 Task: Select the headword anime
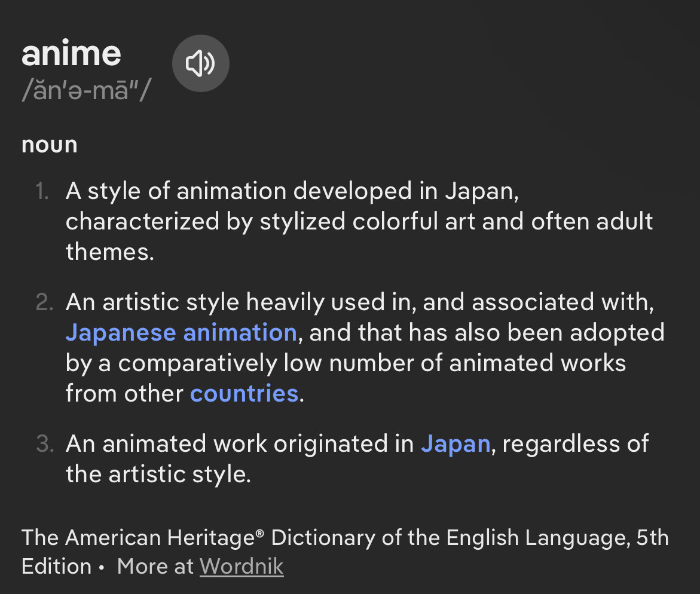(71, 54)
